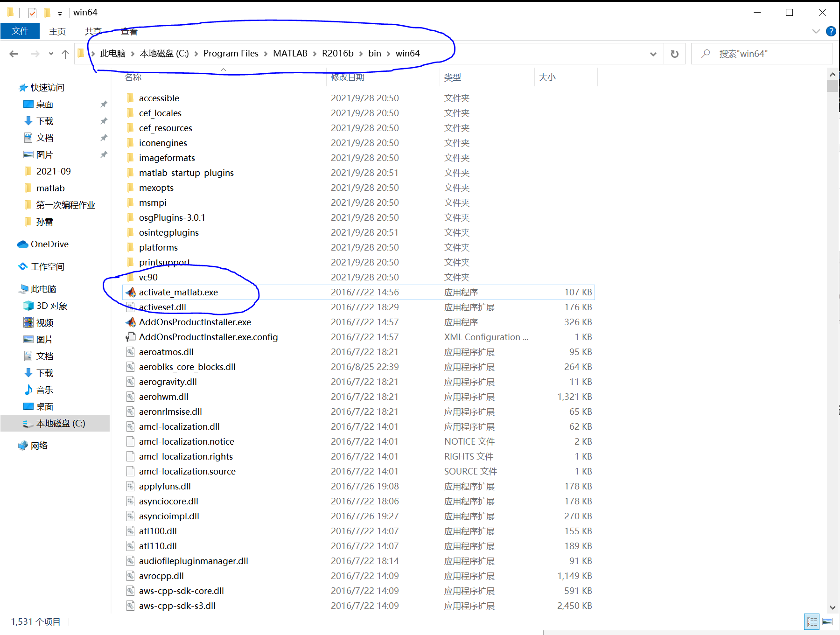This screenshot has width=840, height=635.
Task: Switch to the 共享 ribbon tab
Action: tap(93, 31)
